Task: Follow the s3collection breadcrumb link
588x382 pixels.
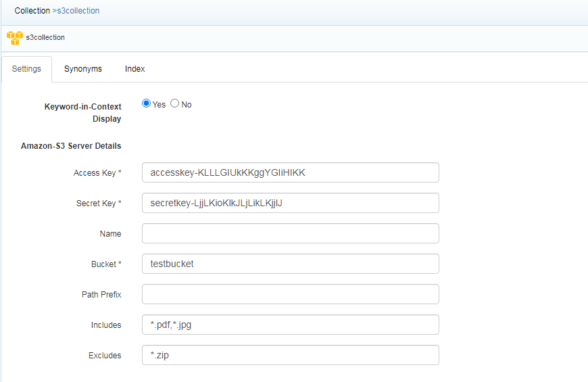Action: [x=78, y=11]
